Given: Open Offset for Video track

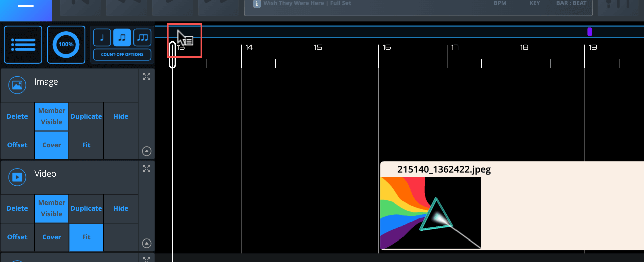Looking at the screenshot, I should [x=17, y=237].
